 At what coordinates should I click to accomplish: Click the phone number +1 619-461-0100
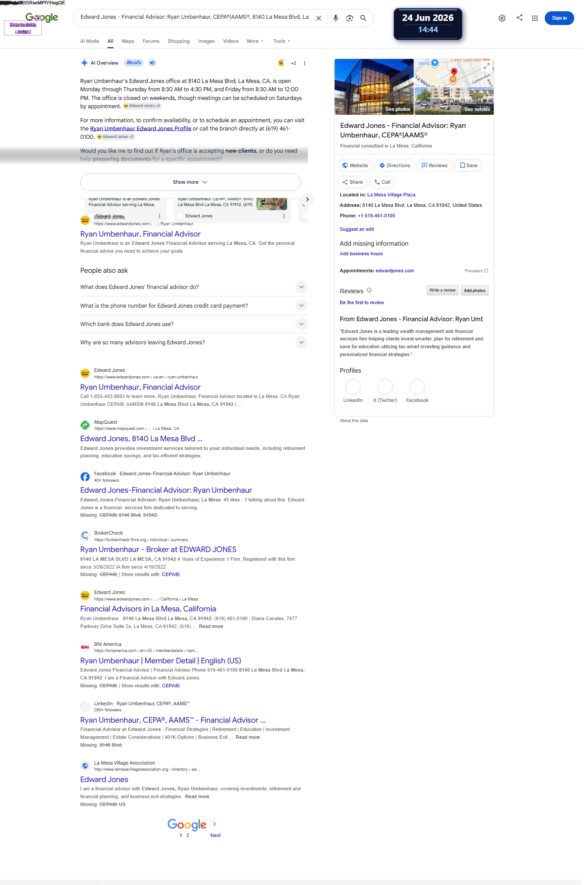coord(376,216)
